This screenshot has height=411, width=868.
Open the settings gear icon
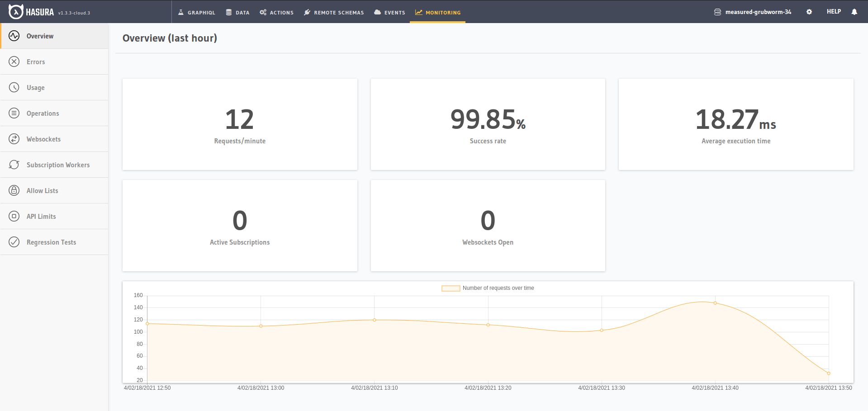click(809, 12)
